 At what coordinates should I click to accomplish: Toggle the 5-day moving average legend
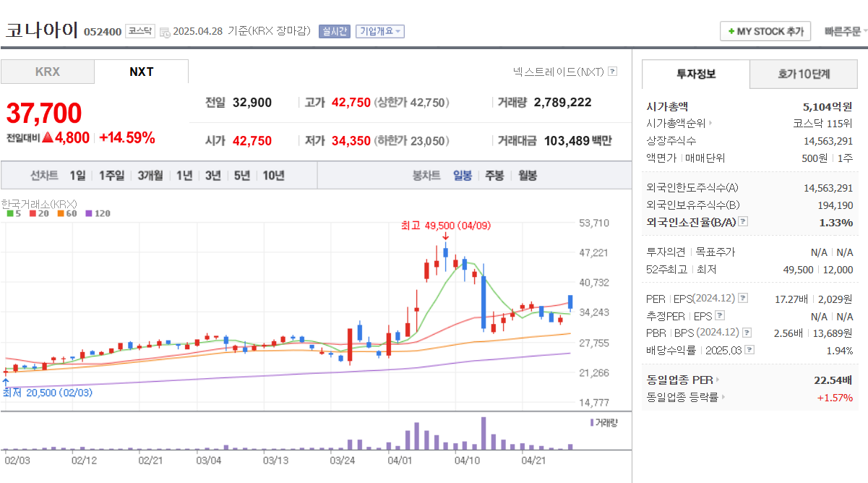(x=14, y=213)
